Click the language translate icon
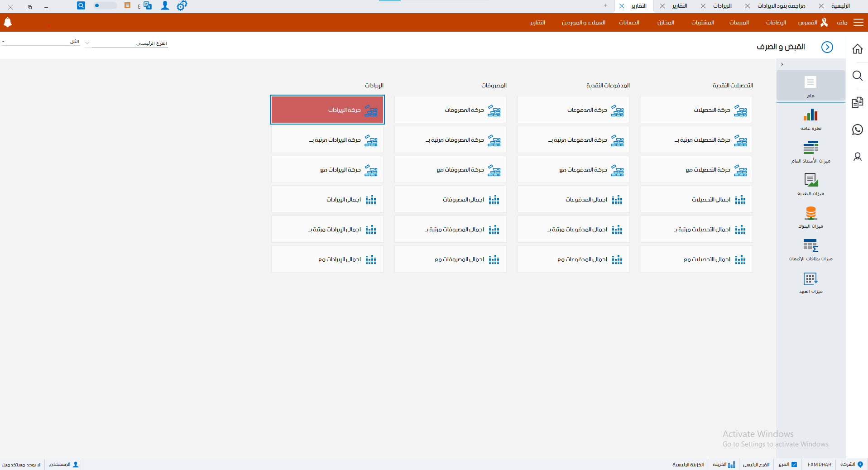Image resolution: width=868 pixels, height=470 pixels. [x=147, y=6]
